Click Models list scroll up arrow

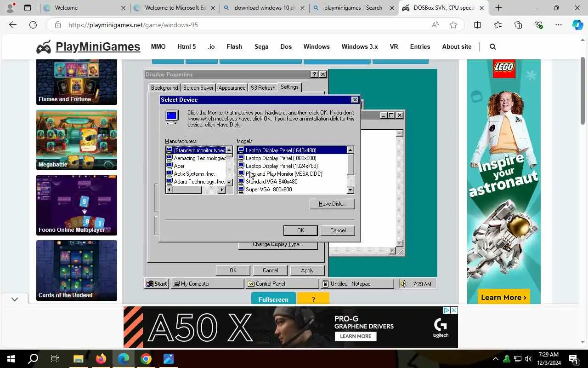point(351,150)
